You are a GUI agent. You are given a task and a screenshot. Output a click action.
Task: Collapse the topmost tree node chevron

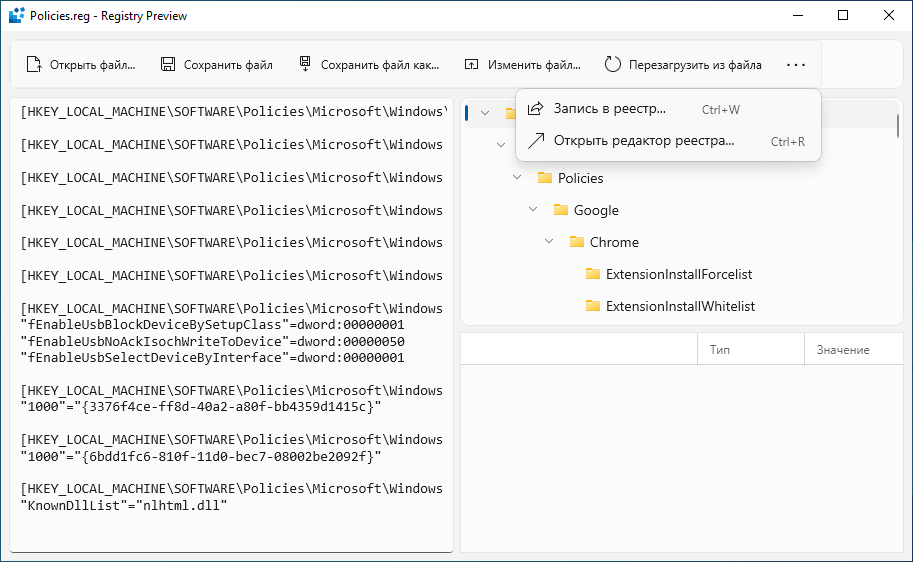[485, 113]
